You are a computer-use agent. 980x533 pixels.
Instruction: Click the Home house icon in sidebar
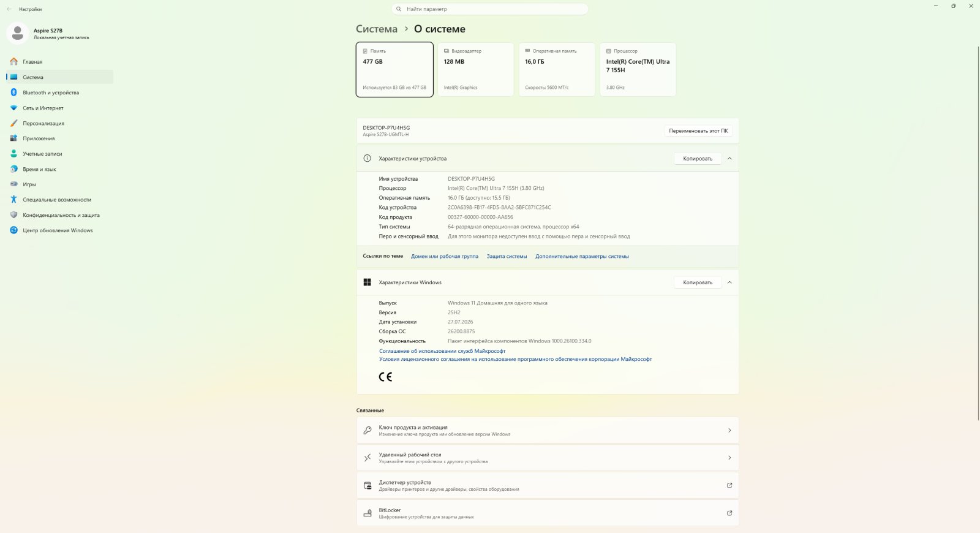[x=13, y=62]
